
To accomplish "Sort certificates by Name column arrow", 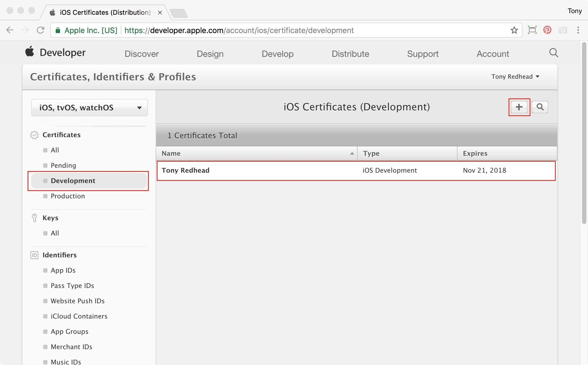I will (x=352, y=154).
